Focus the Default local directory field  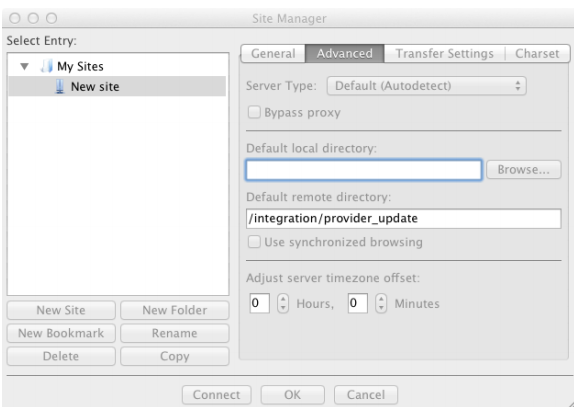tap(364, 170)
